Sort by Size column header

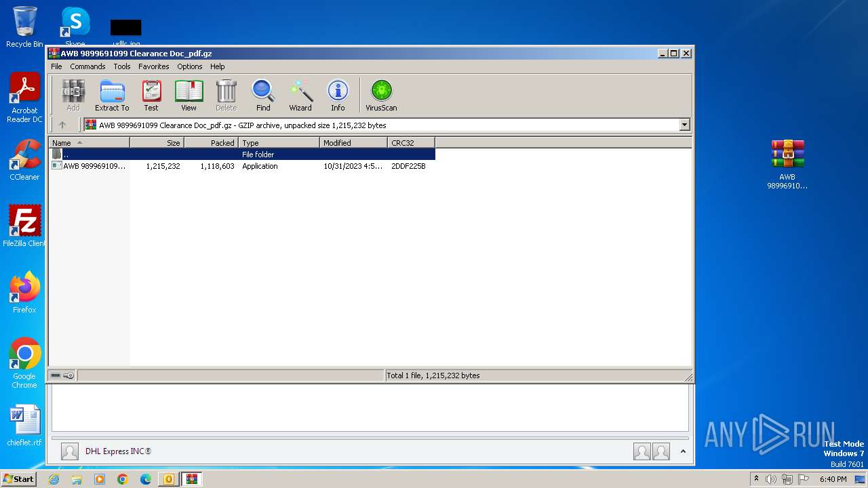click(157, 142)
